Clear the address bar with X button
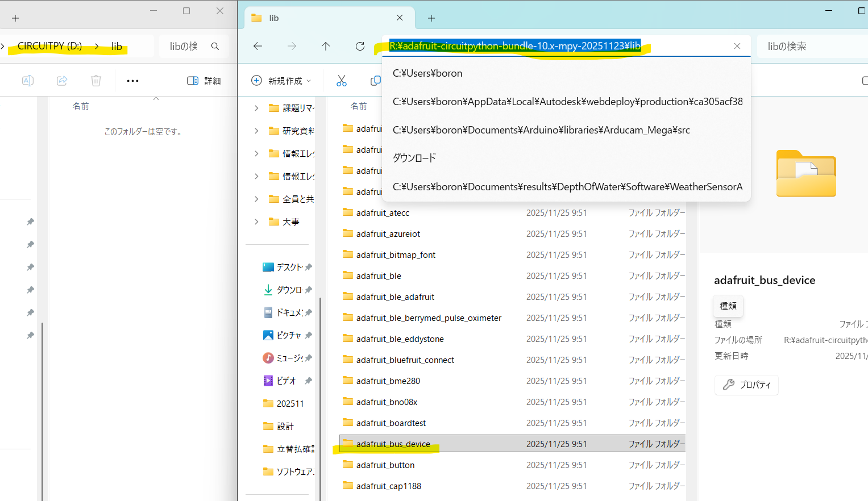Viewport: 868px width, 501px height. (737, 46)
